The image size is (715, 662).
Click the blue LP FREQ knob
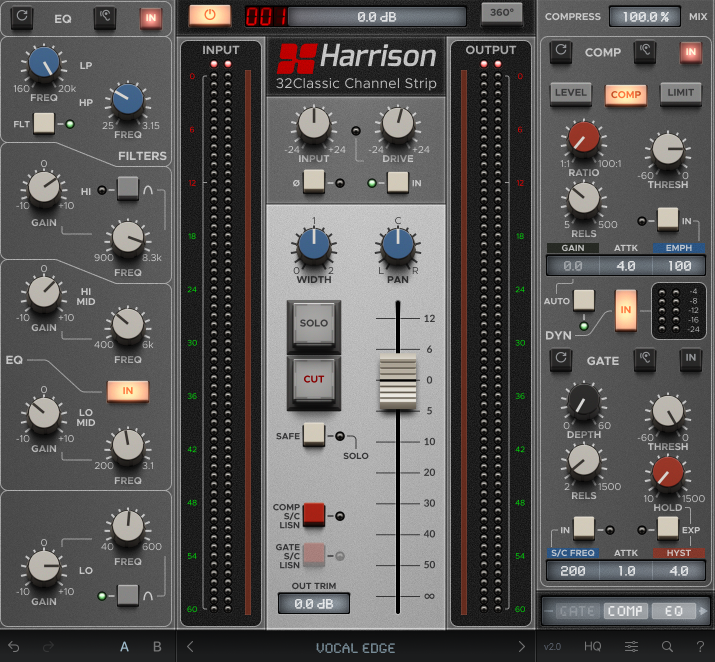[x=44, y=63]
